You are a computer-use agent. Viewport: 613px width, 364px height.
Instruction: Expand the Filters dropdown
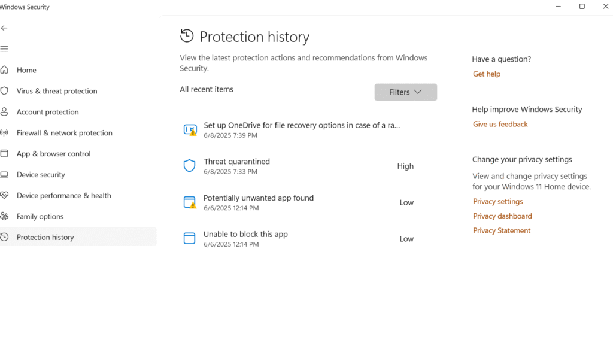(405, 92)
